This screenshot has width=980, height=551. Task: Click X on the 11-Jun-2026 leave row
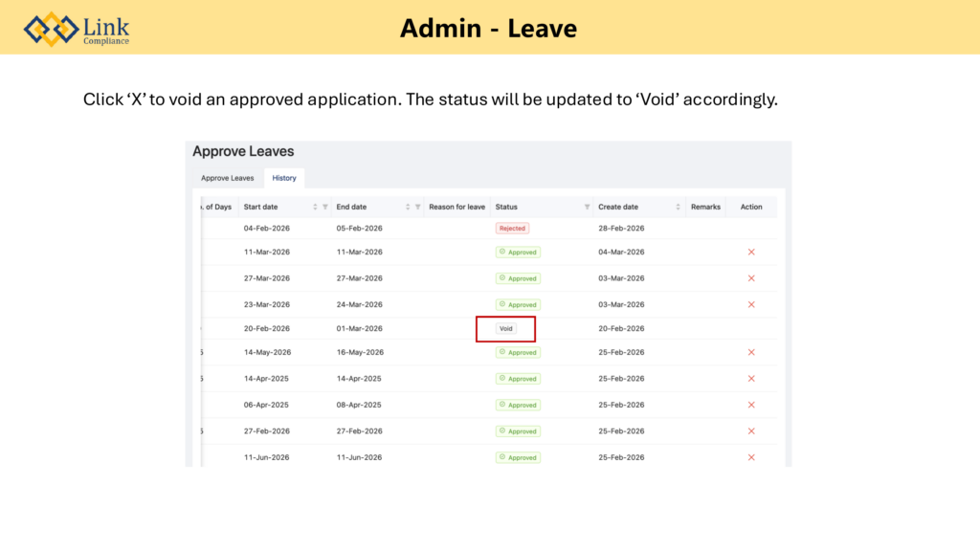[x=751, y=457]
